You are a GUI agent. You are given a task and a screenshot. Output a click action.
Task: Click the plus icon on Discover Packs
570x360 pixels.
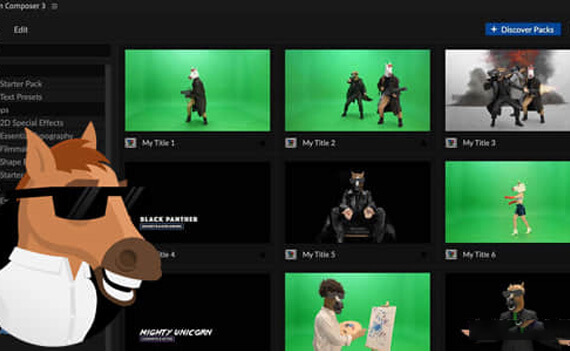494,29
